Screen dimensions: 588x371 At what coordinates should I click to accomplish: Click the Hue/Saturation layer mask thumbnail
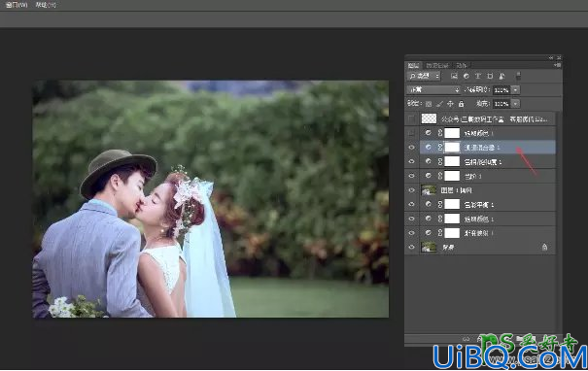452,161
